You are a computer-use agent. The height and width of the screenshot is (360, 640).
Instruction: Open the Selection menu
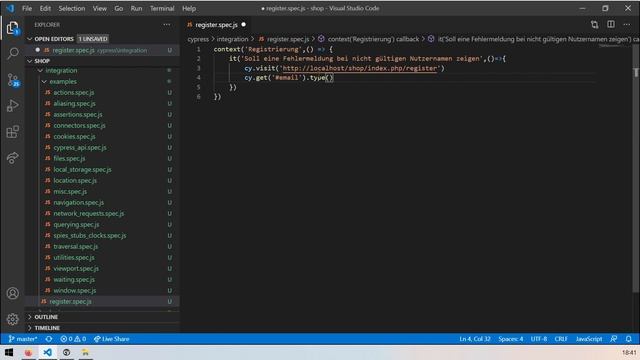pyautogui.click(x=72, y=8)
